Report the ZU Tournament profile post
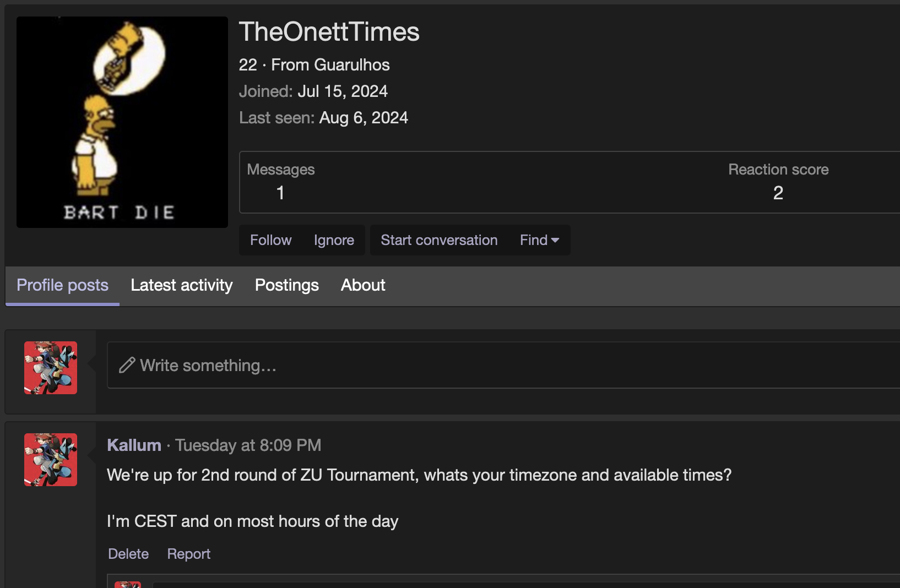Viewport: 900px width, 588px height. pyautogui.click(x=189, y=554)
